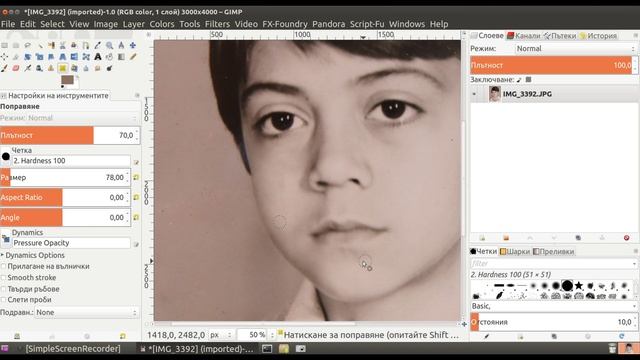Enable the Smooth stroke checkbox
Viewport: 640px width, 360px height.
point(3,278)
